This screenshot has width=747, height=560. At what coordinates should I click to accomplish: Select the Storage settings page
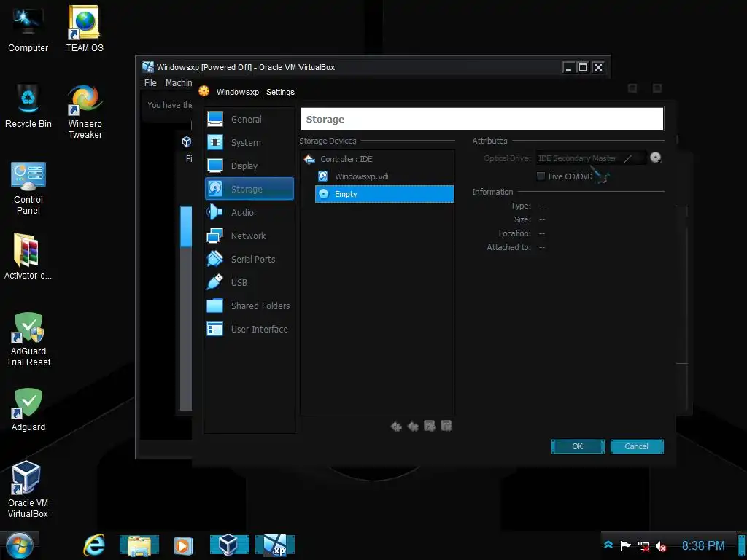249,189
